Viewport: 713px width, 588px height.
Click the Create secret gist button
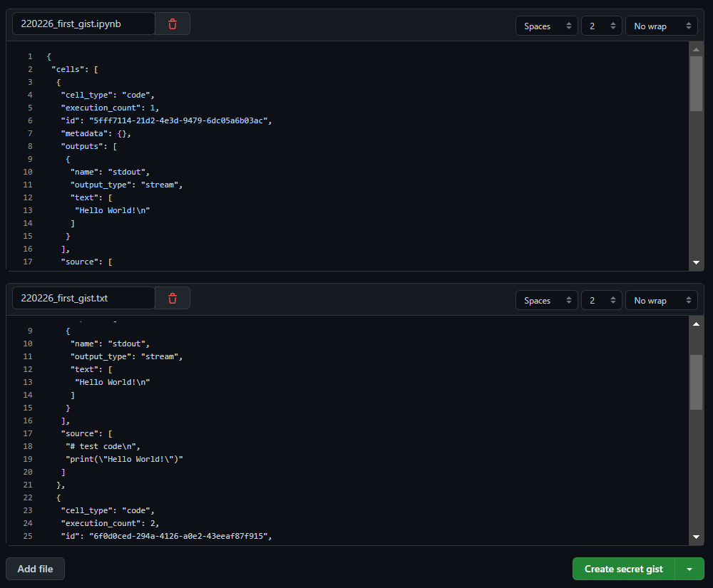623,569
